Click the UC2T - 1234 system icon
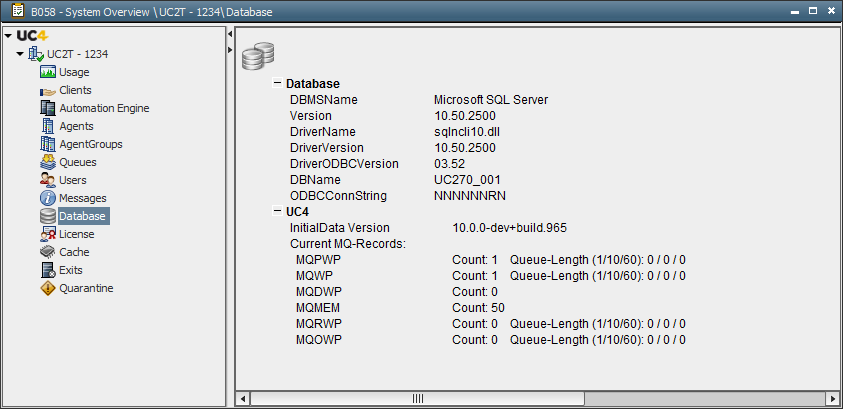Viewport: 843px width, 409px height. [x=36, y=54]
